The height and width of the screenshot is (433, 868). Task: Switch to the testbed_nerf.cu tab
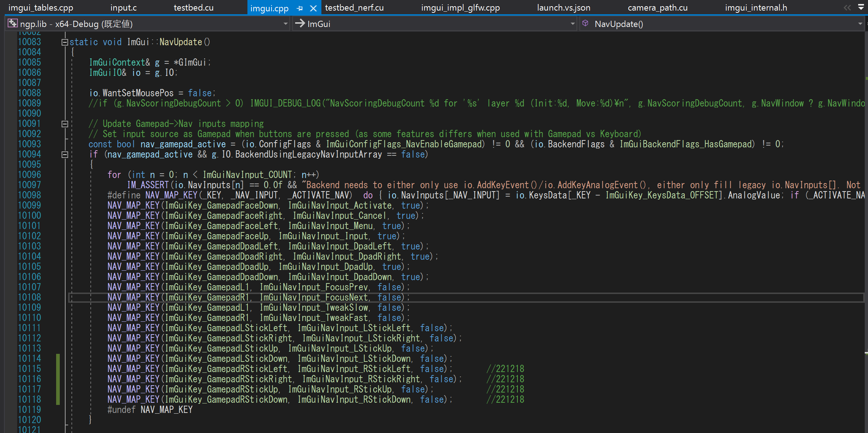(354, 8)
